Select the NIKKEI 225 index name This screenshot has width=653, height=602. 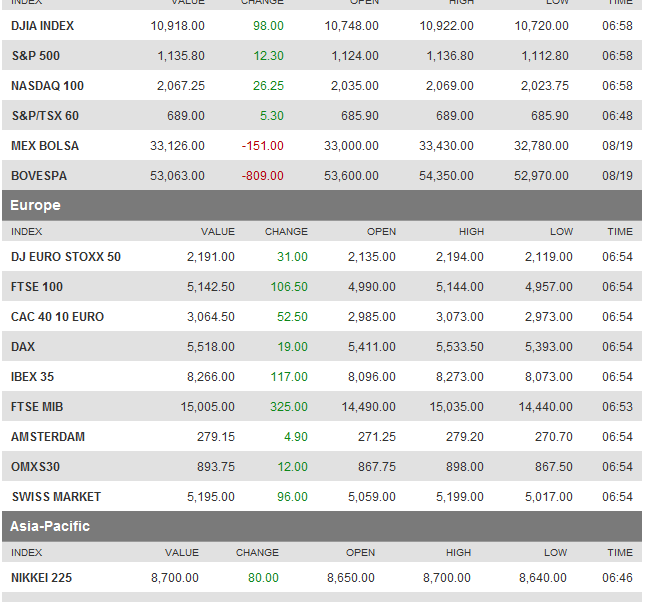tap(42, 578)
